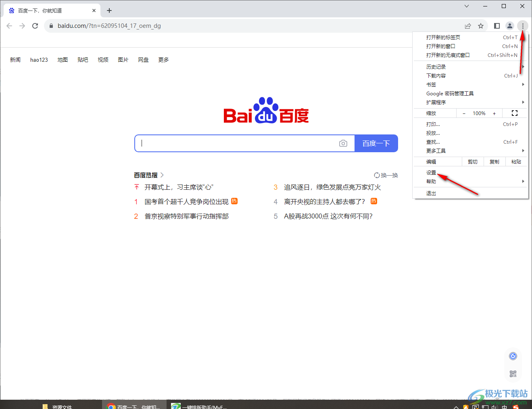Expand 历史记录 submenu
Viewport: 532px width, 409px height.
[471, 67]
